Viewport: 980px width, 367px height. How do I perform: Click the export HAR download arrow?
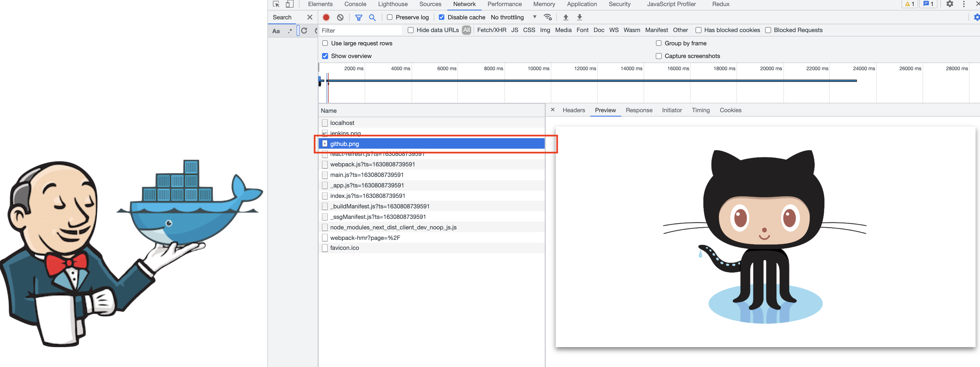coord(579,17)
